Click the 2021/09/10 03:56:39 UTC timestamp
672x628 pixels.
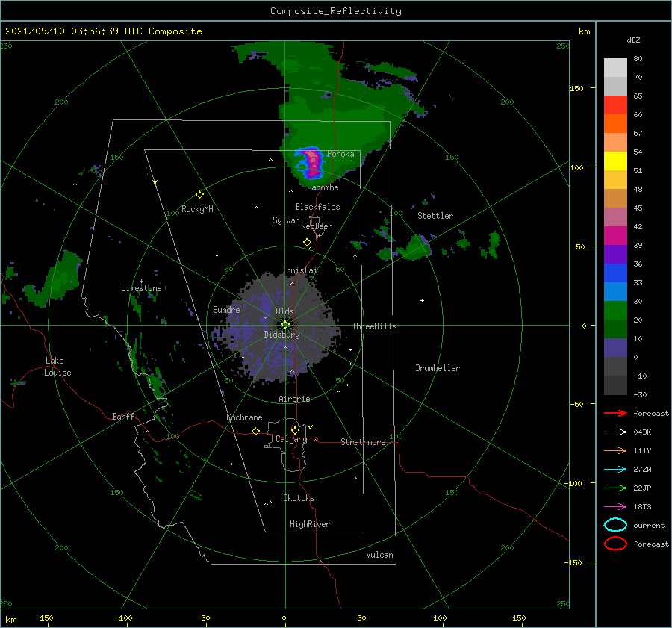103,31
